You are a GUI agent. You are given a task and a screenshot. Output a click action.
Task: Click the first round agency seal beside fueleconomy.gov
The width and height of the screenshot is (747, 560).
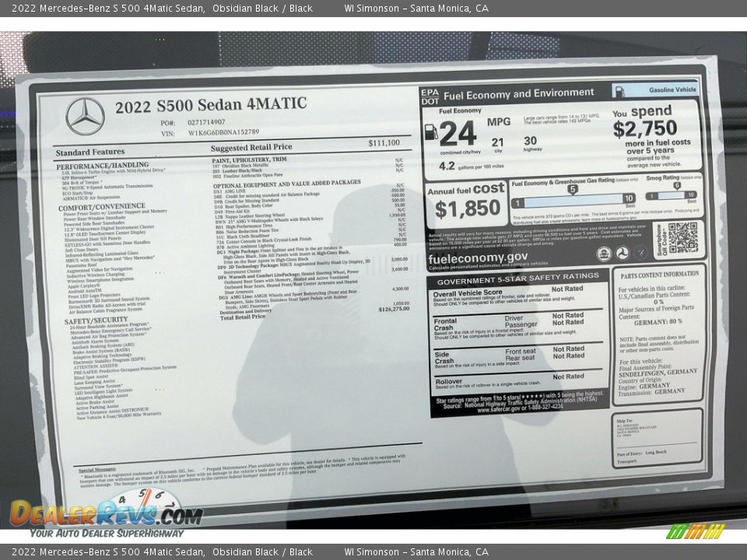click(x=605, y=254)
